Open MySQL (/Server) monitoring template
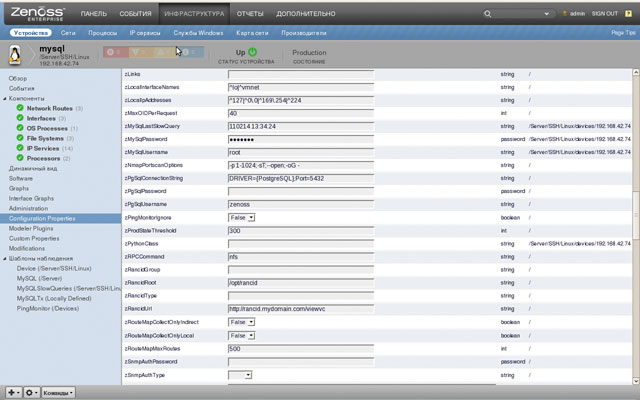This screenshot has width=640, height=400. click(39, 278)
